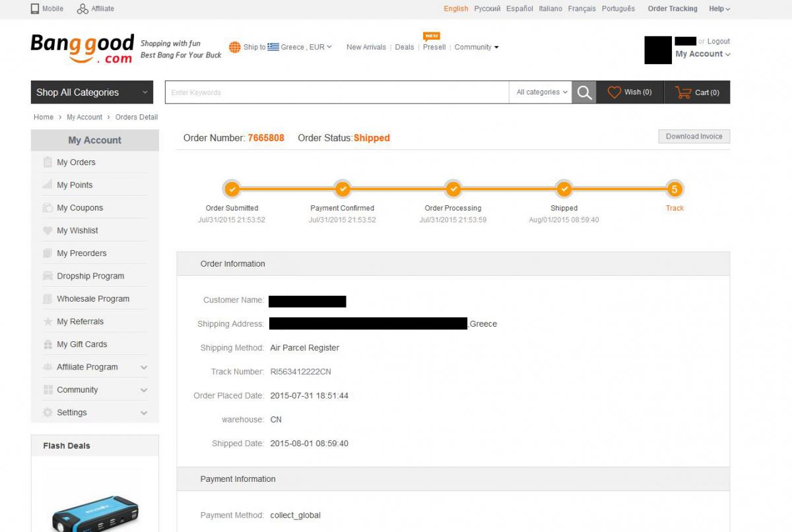
Task: Expand Settings sidebar chevron
Action: pyautogui.click(x=144, y=413)
